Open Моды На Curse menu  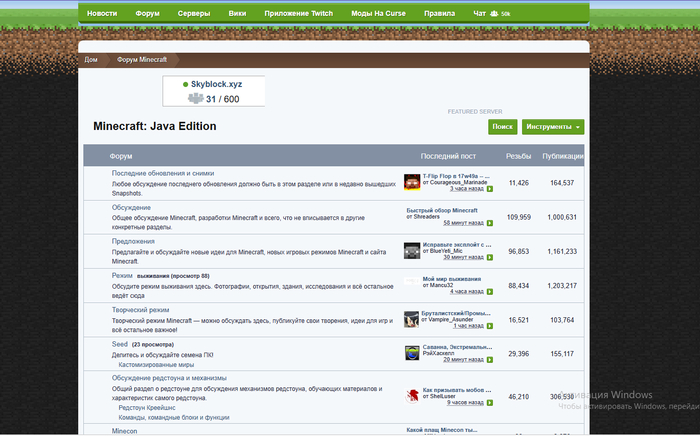378,13
